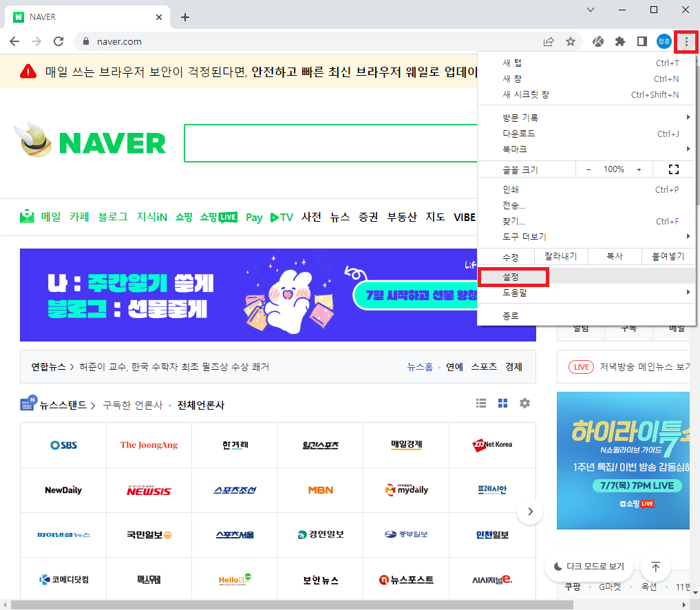Choose 전송... from the menu
The image size is (700, 610).
point(586,205)
